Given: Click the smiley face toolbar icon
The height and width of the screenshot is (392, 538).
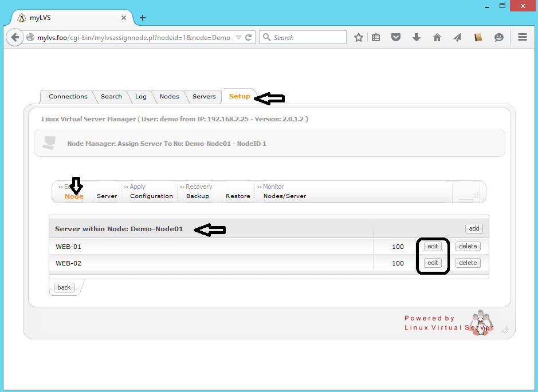Looking at the screenshot, I should (499, 37).
